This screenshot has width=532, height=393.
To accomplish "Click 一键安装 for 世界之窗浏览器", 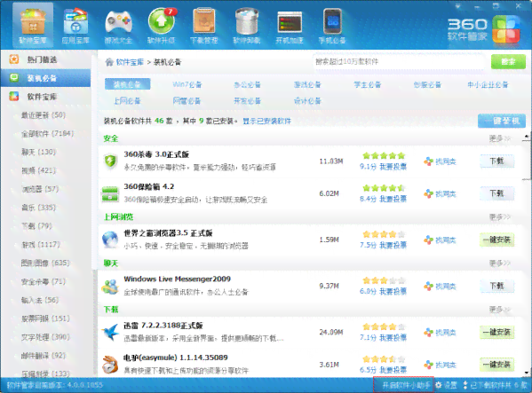I will pyautogui.click(x=497, y=240).
